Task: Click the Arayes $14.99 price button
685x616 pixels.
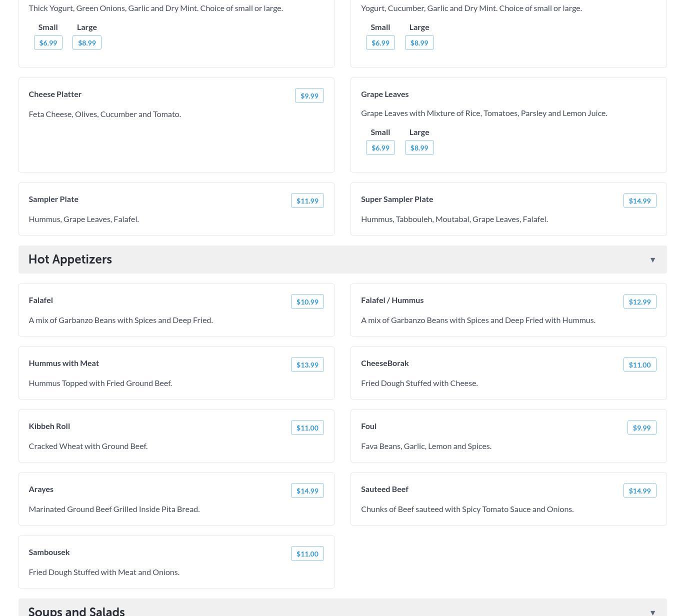Action: click(307, 490)
